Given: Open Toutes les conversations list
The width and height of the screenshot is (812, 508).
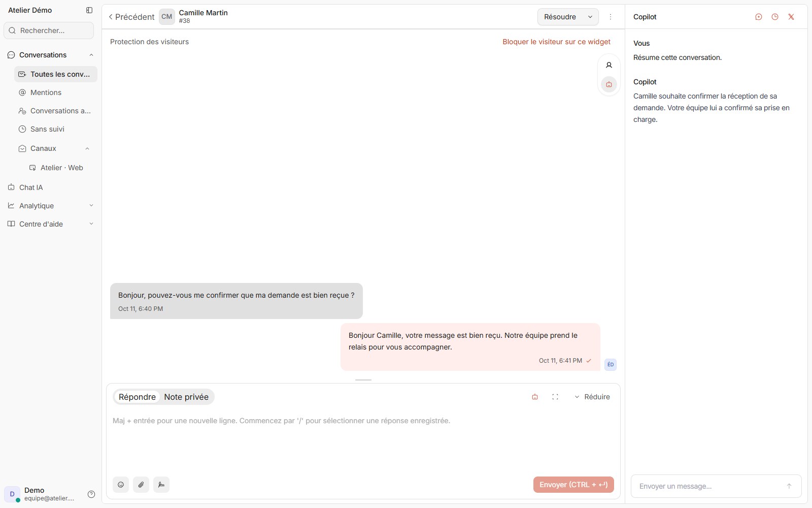Looking at the screenshot, I should [x=56, y=74].
